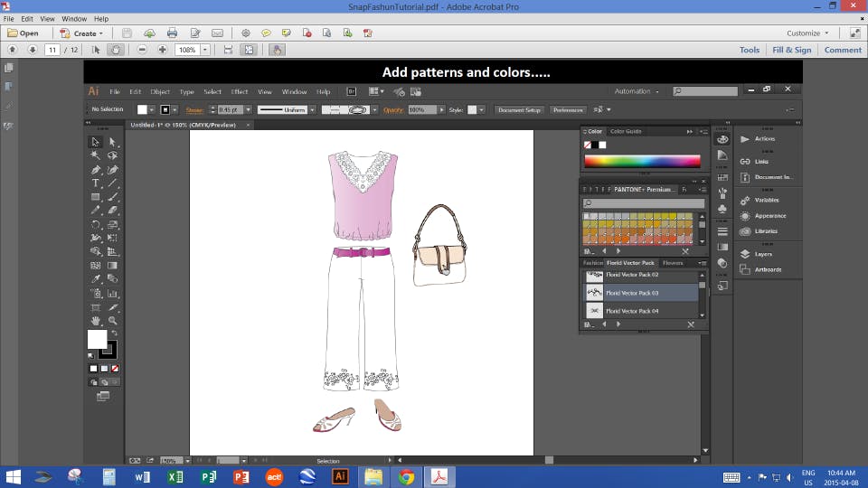Switch to Flowers swatch tab
Viewport: 868px width, 488px height.
point(673,263)
